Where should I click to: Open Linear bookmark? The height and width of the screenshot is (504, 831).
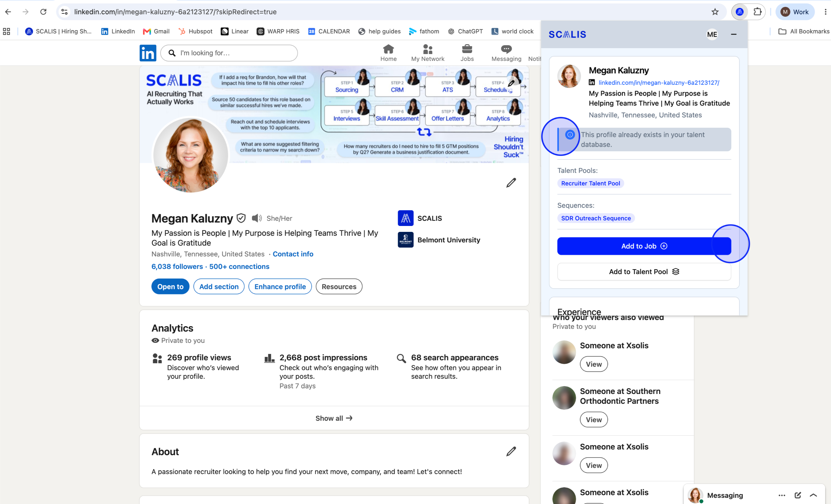point(235,31)
